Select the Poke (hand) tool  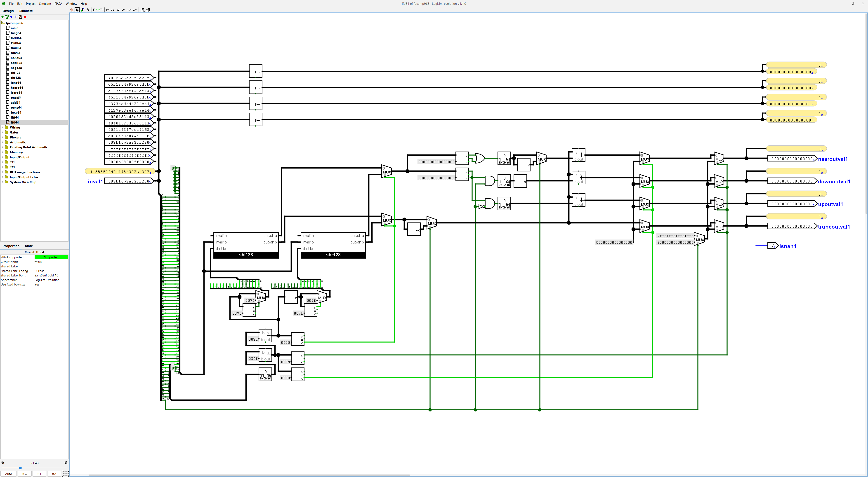click(72, 10)
